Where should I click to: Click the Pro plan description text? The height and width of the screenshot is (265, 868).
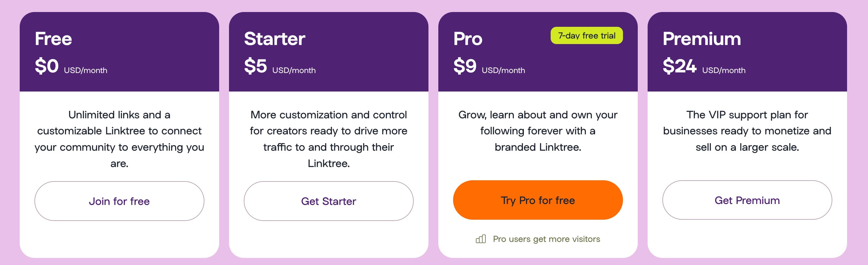(538, 131)
